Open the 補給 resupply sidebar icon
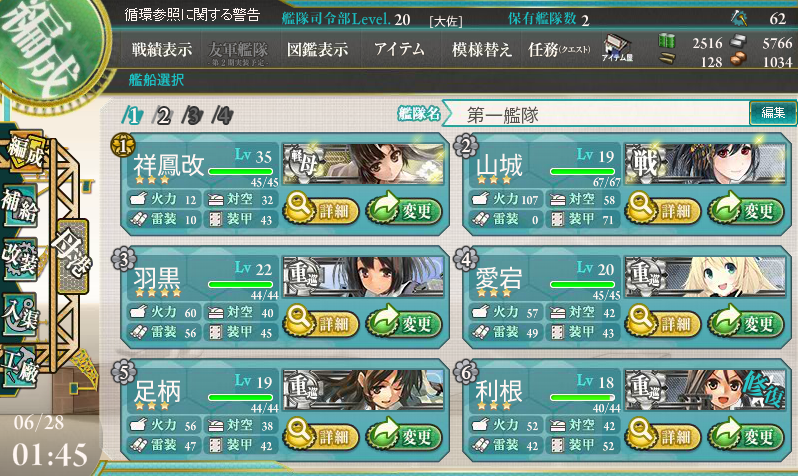 [20, 205]
